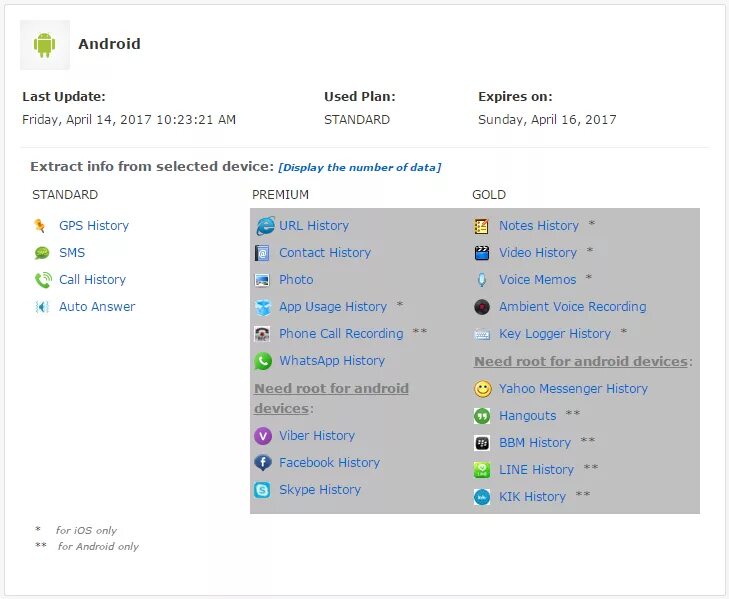Click the 'for Android only' footnote
The height and width of the screenshot is (599, 729).
point(98,546)
